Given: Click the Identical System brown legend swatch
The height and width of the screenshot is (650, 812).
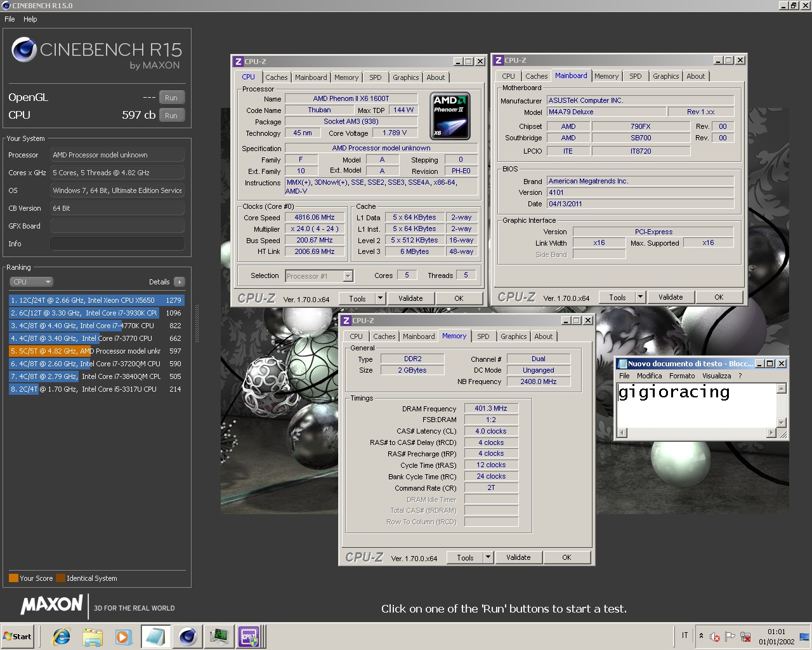Looking at the screenshot, I should (x=60, y=578).
